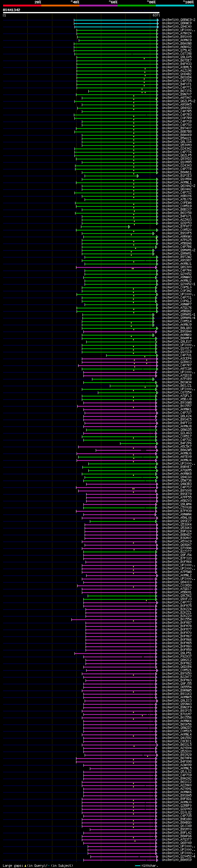The image size is (197, 868).
Task: Open the UniRef100_B4FXT1 entry
Action: [x=176, y=84]
